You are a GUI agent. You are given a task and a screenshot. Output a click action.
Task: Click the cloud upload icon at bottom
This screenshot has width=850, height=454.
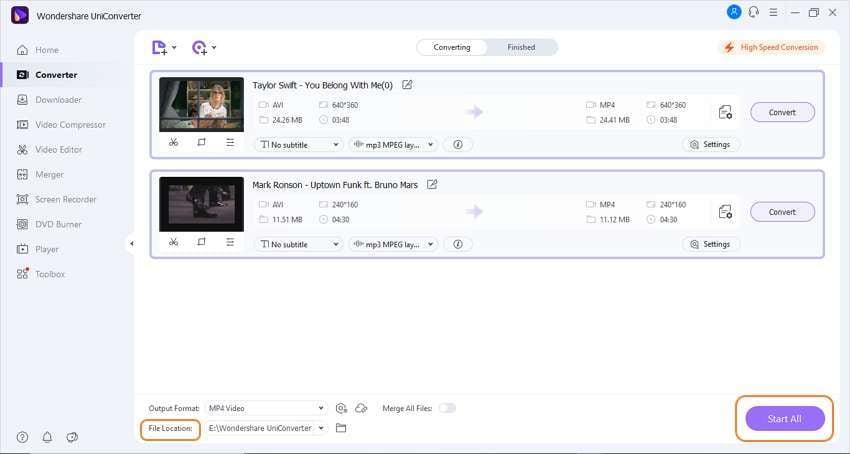pos(361,408)
